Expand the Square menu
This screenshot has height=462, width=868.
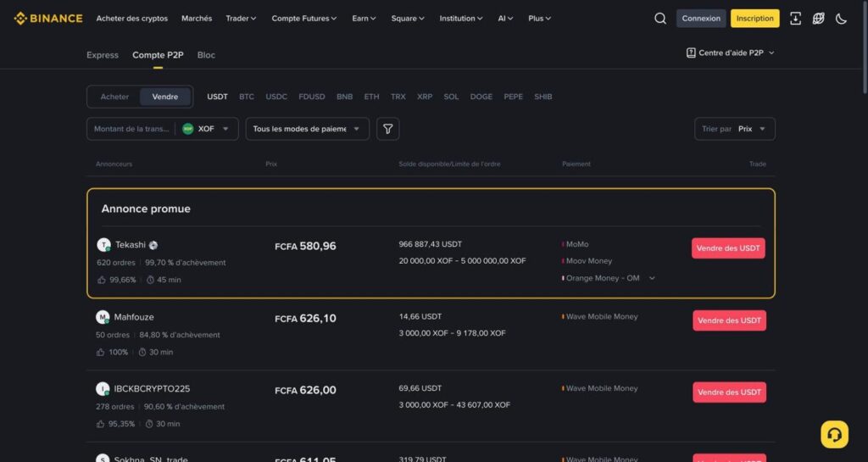(408, 19)
